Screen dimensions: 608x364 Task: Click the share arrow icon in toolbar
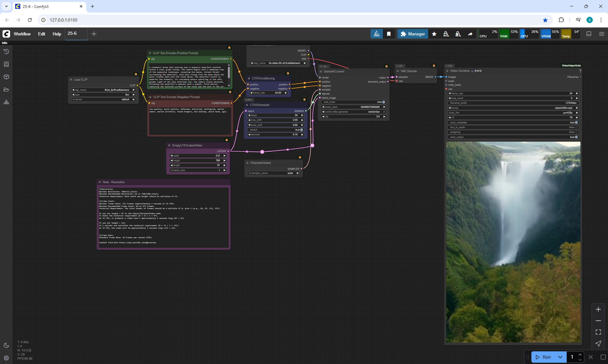[x=470, y=34]
